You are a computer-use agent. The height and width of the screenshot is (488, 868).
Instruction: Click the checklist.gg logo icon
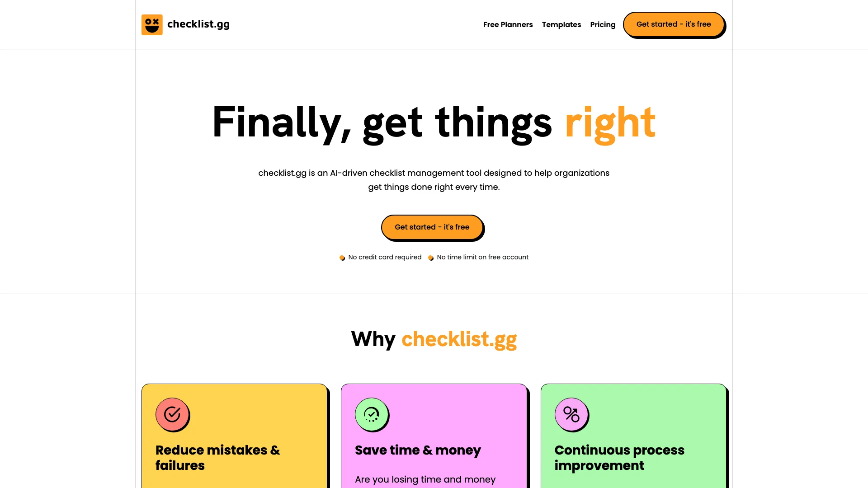152,24
